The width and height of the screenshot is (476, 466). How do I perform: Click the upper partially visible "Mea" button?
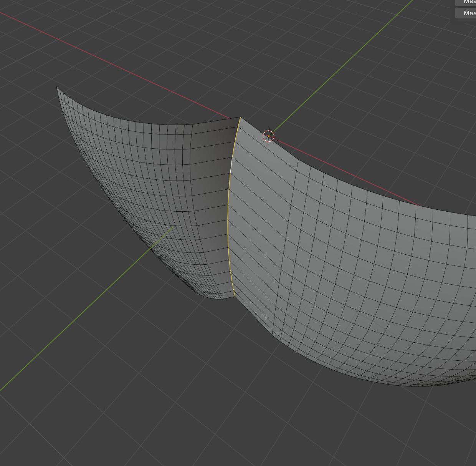(x=466, y=2)
